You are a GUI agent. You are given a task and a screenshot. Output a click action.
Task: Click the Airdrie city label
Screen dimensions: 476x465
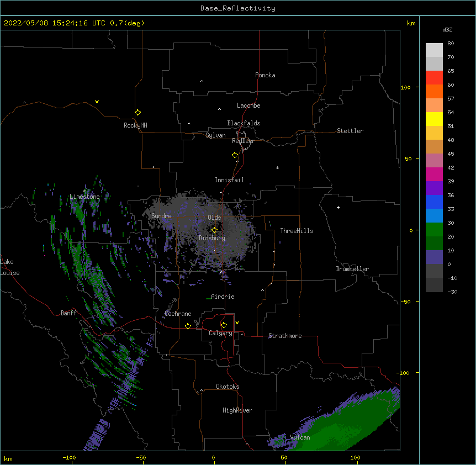pos(223,297)
